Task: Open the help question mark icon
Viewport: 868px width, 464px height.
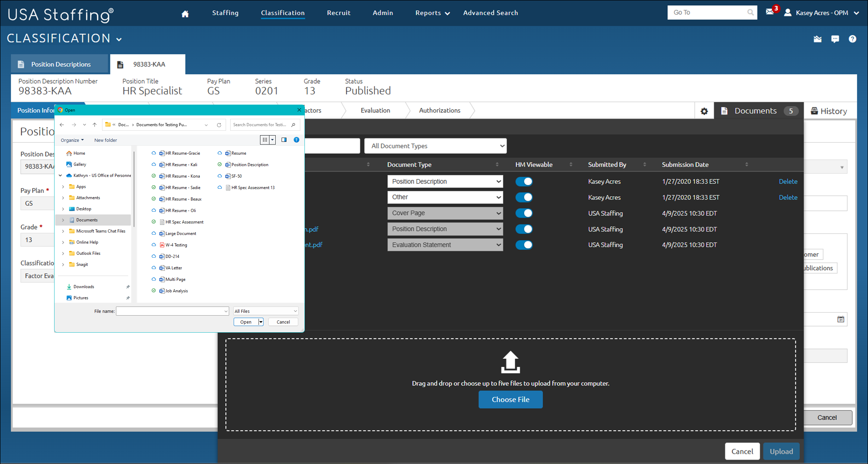Action: click(852, 39)
